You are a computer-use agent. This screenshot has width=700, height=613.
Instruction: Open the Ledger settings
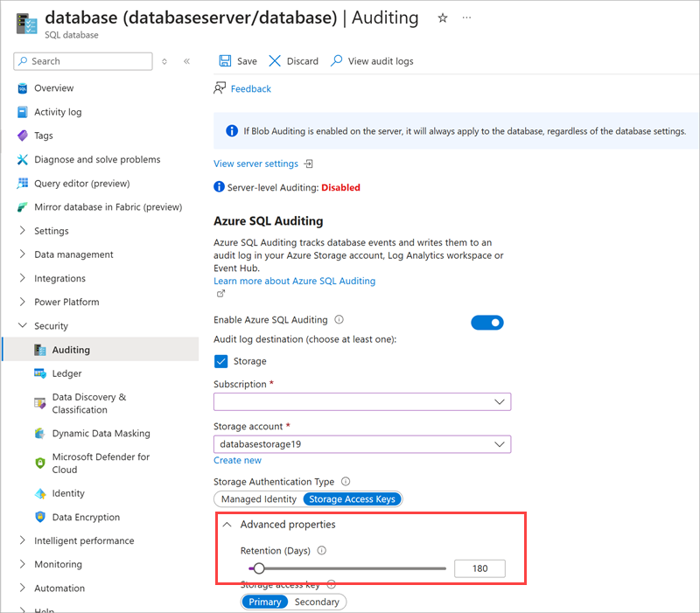coord(63,373)
